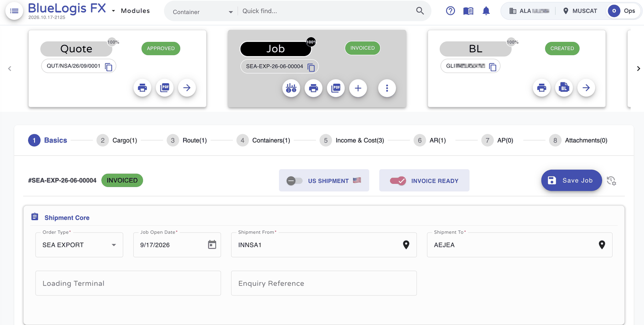Open the Job card cost chart icon
This screenshot has height=325, width=644.
(x=291, y=88)
